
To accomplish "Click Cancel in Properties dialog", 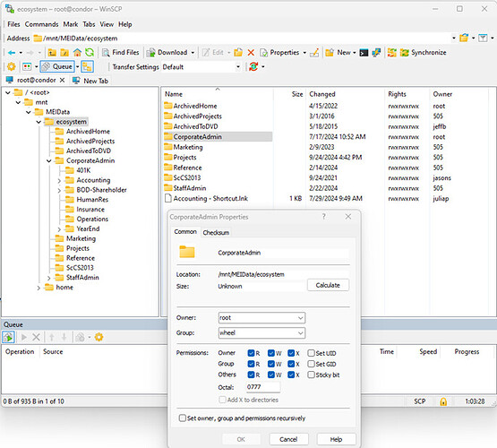I will click(x=288, y=439).
